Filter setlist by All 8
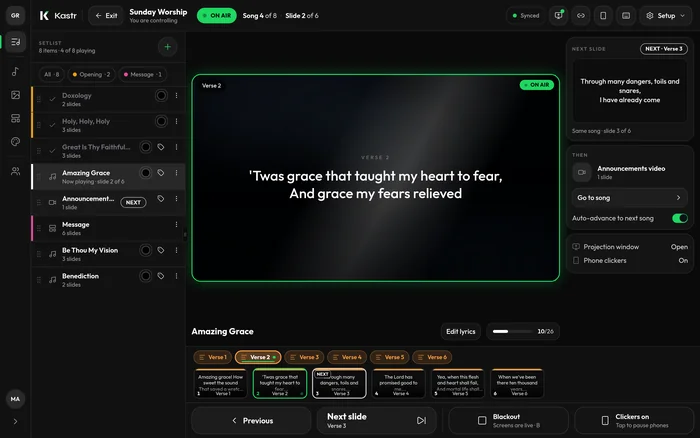The height and width of the screenshot is (438, 700). tap(52, 75)
